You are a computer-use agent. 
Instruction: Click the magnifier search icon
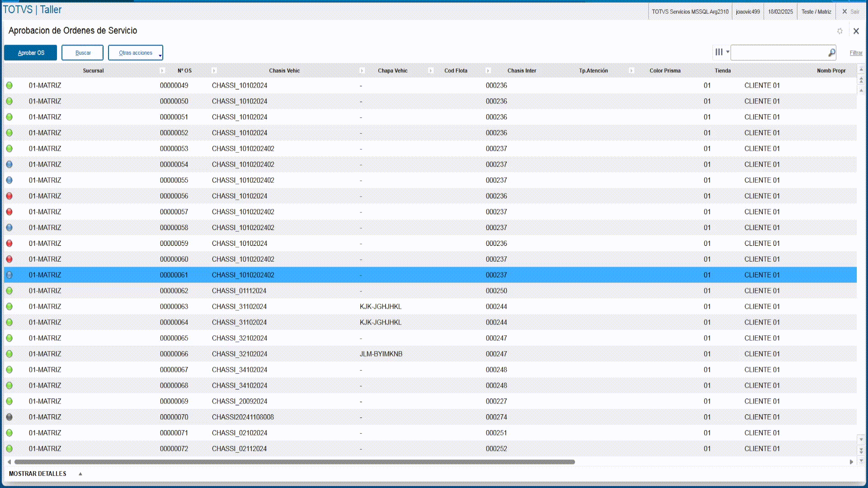[831, 53]
